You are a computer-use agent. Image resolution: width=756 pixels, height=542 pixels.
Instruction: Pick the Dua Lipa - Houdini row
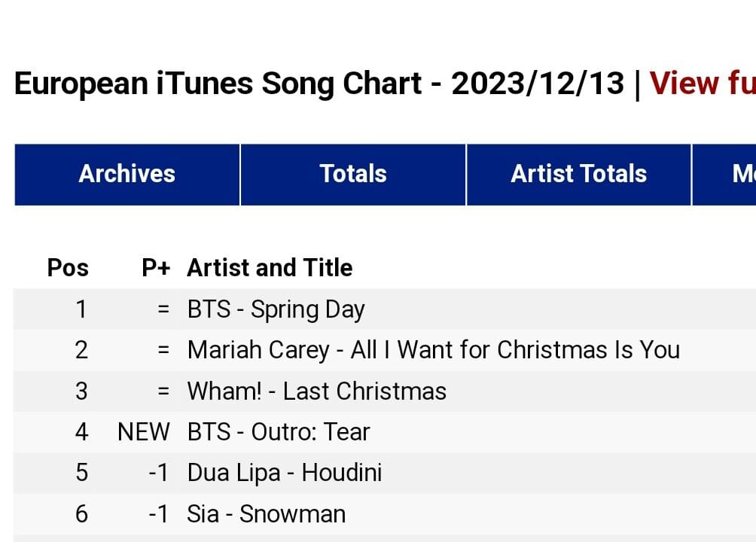coord(284,473)
